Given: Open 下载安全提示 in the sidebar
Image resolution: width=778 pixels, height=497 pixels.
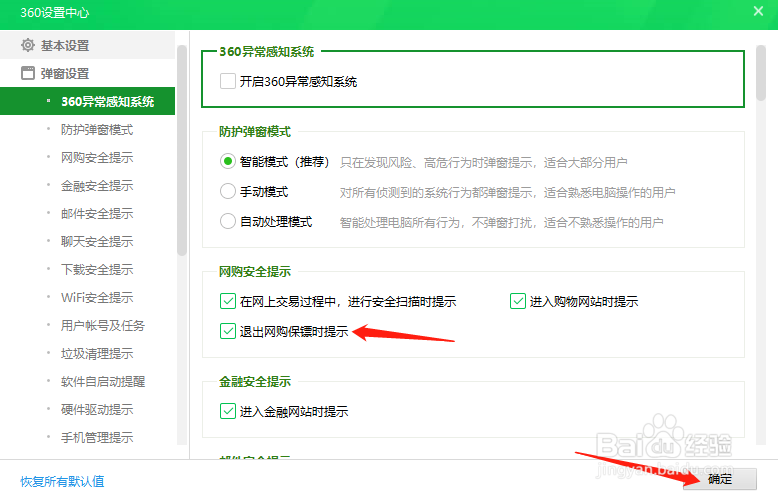Looking at the screenshot, I should coord(97,269).
